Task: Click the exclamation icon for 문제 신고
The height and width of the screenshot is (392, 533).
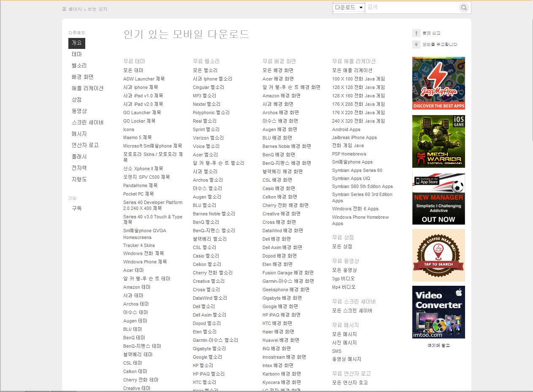Action: point(416,33)
